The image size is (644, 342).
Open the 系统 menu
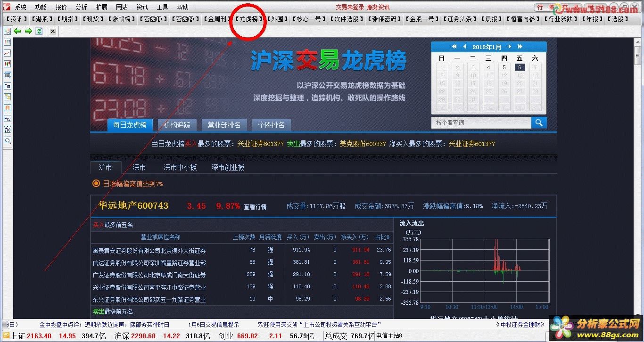point(21,7)
